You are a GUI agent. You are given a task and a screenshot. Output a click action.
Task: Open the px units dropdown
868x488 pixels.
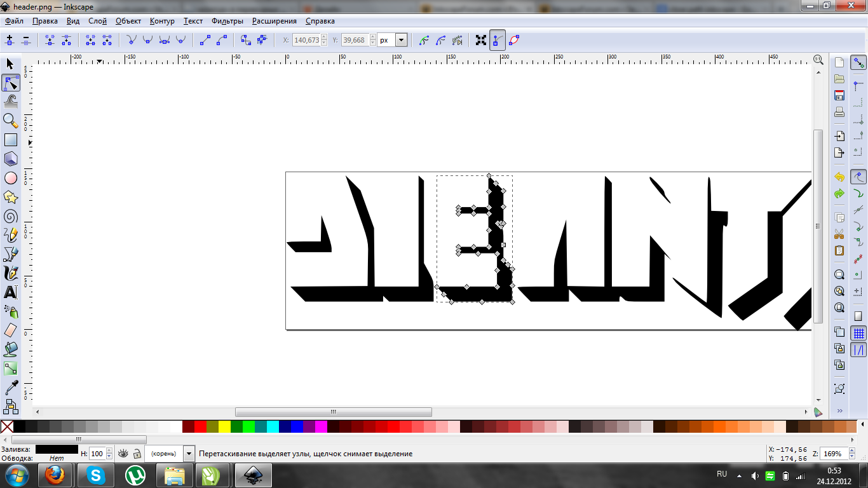click(401, 40)
